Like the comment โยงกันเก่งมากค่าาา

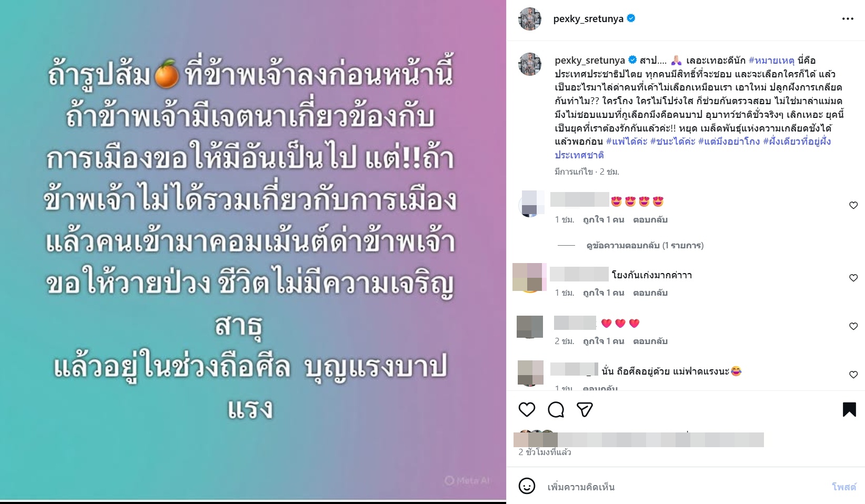(x=853, y=278)
